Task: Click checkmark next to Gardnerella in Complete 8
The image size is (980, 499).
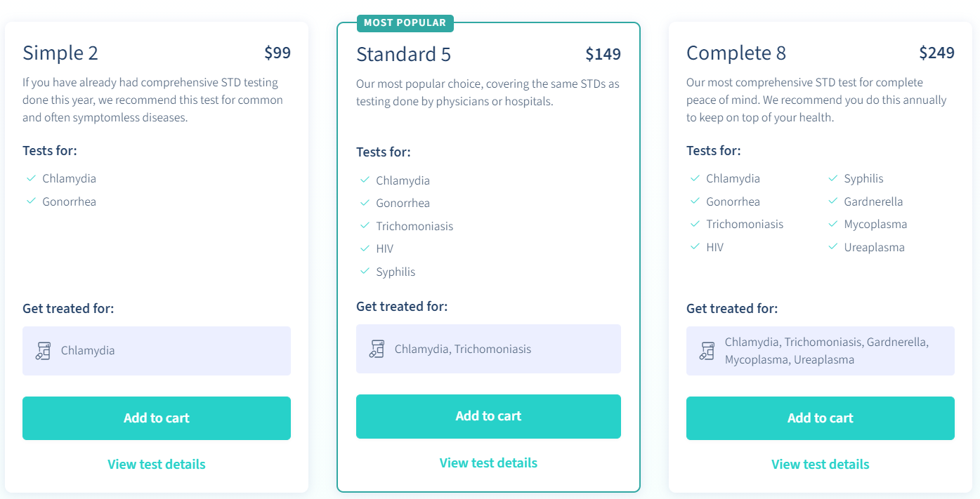Action: click(832, 201)
